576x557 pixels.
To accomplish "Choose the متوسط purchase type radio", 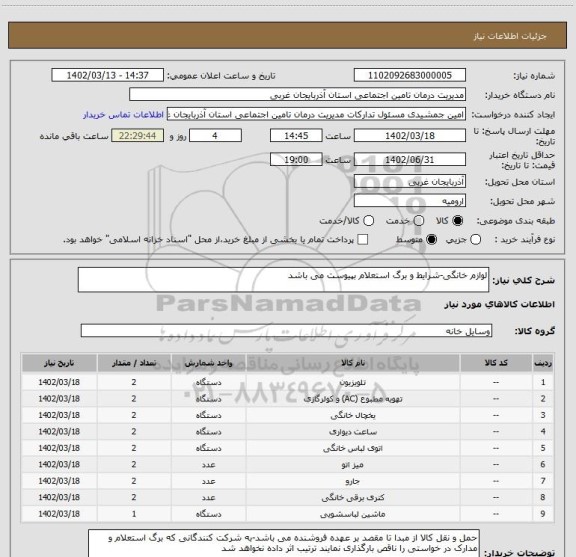I will pyautogui.click(x=431, y=240).
